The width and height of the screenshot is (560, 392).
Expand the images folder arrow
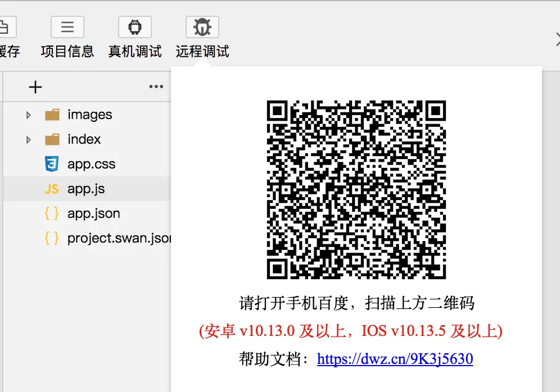click(29, 115)
